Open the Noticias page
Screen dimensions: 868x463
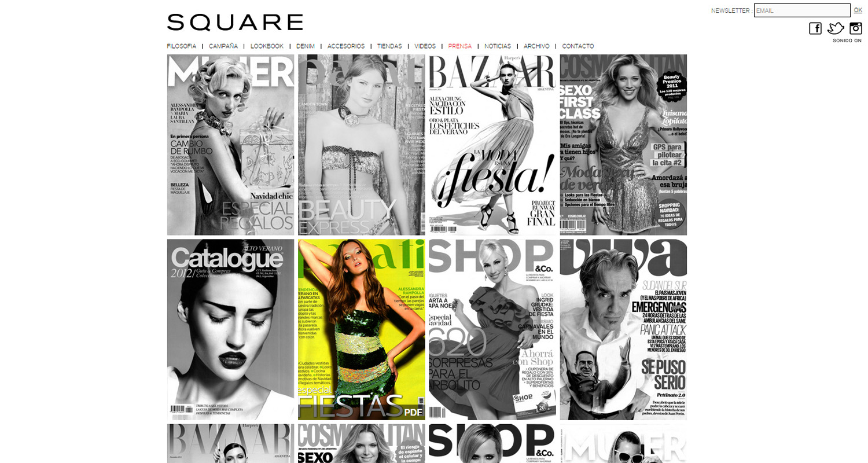click(498, 46)
